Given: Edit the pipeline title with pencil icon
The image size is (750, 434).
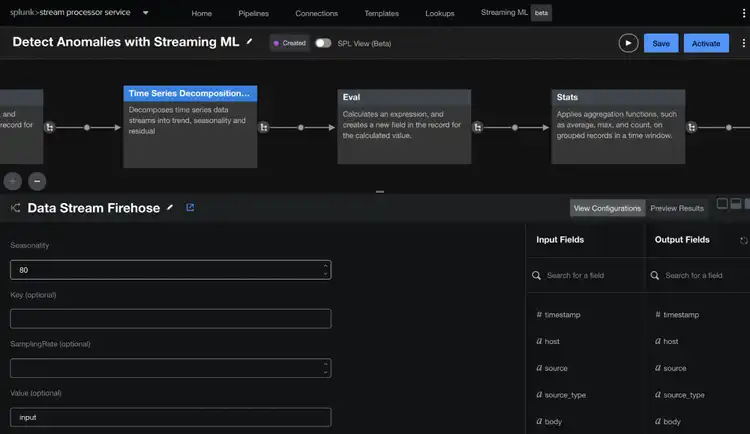Looking at the screenshot, I should (250, 42).
